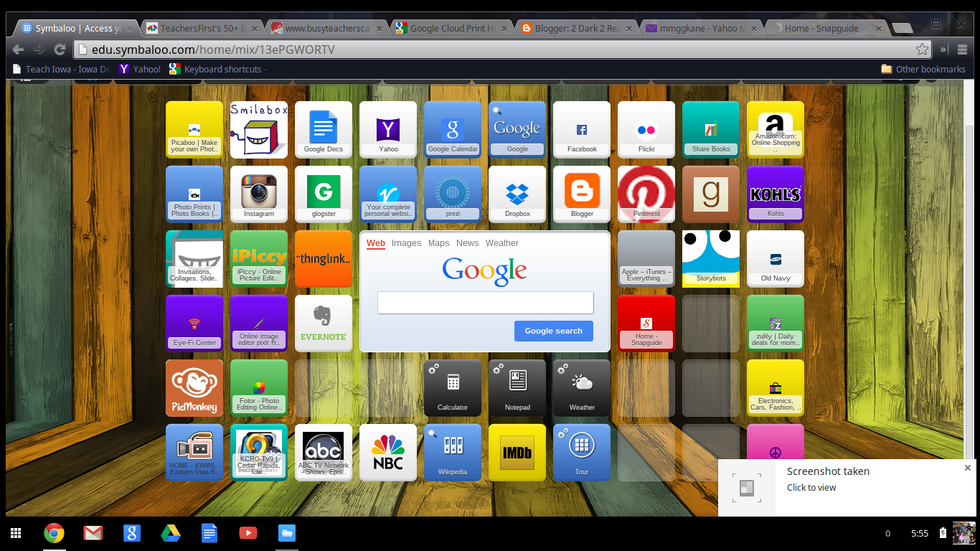The image size is (980, 551).
Task: Open the Share Books tile
Action: (711, 129)
